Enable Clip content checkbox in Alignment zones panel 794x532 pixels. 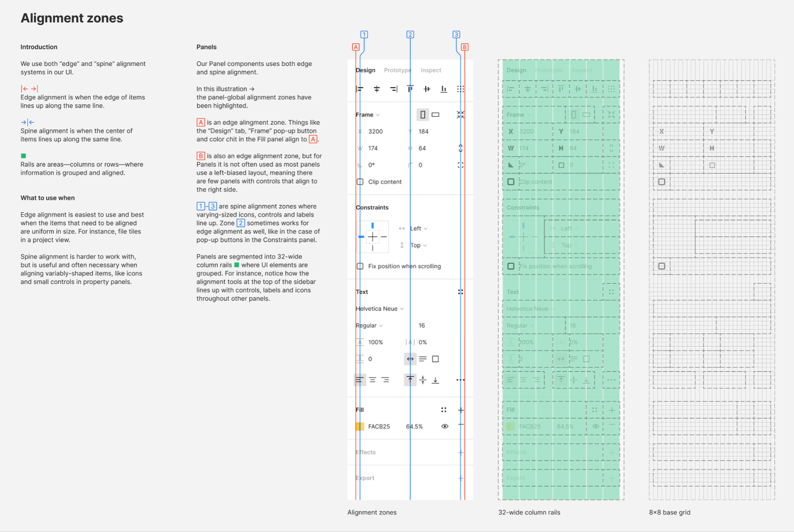pos(360,182)
